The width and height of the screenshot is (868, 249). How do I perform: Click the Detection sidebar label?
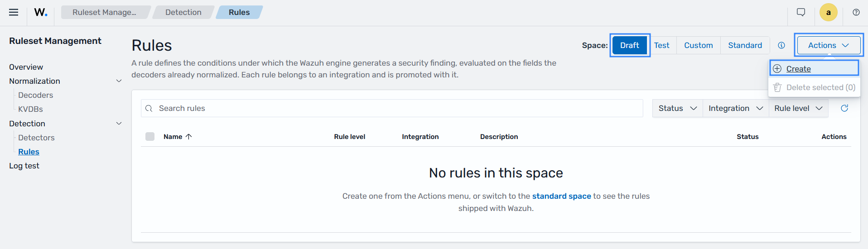[x=27, y=124]
